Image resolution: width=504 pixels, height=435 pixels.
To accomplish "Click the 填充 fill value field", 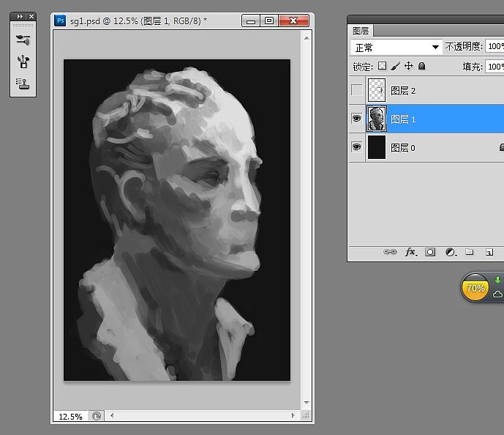I will [494, 67].
